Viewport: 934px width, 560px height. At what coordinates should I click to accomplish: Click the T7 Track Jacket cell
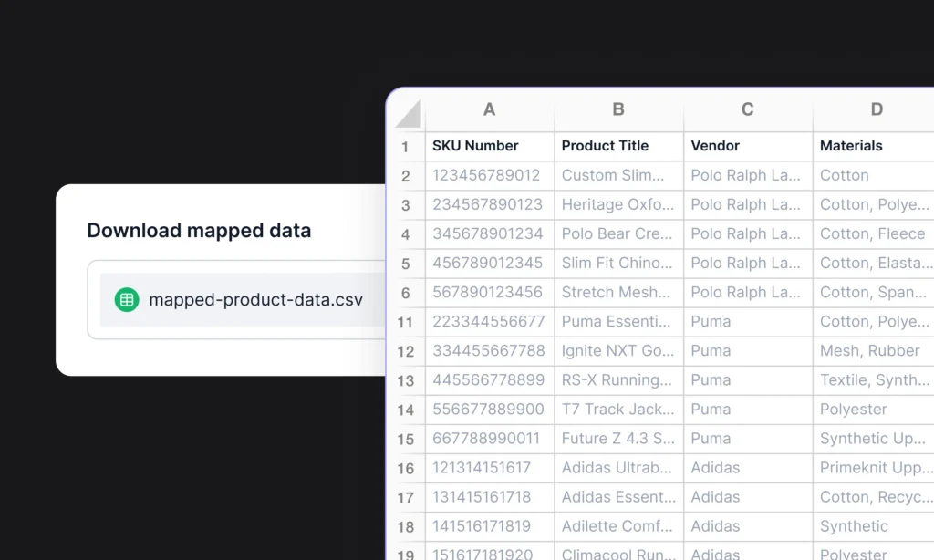[618, 410]
